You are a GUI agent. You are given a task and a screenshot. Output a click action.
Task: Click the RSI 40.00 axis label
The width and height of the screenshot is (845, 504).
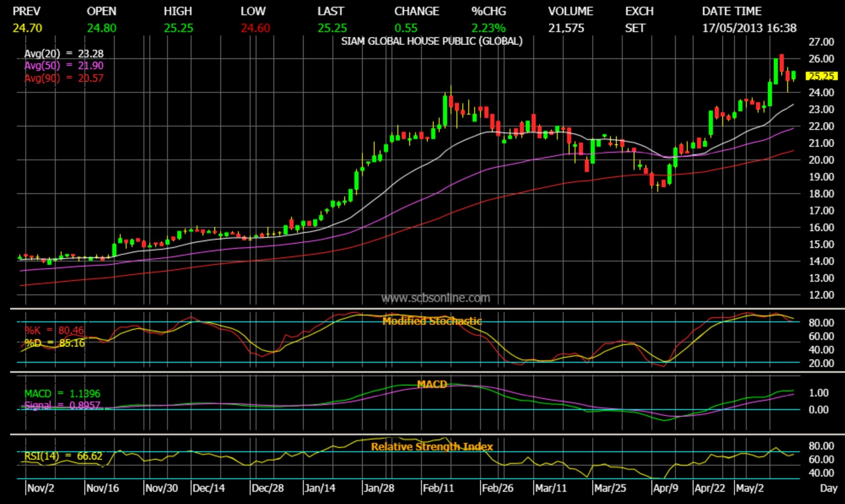click(821, 473)
